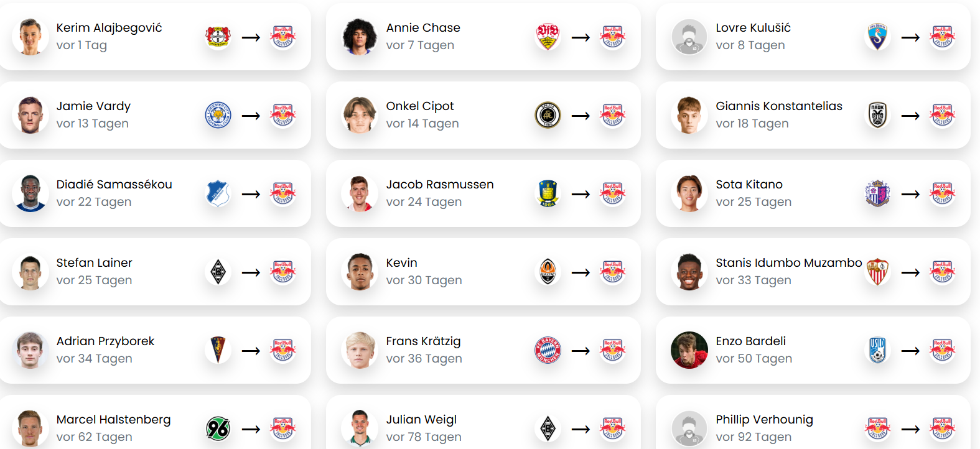Click the Cerezo Osaka crest beside Sota Kitano
Image resolution: width=980 pixels, height=449 pixels.
(878, 194)
